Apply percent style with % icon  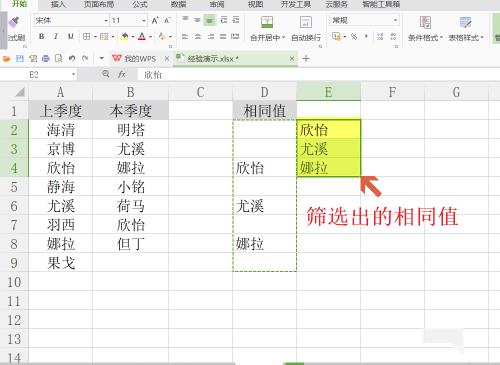coord(354,36)
